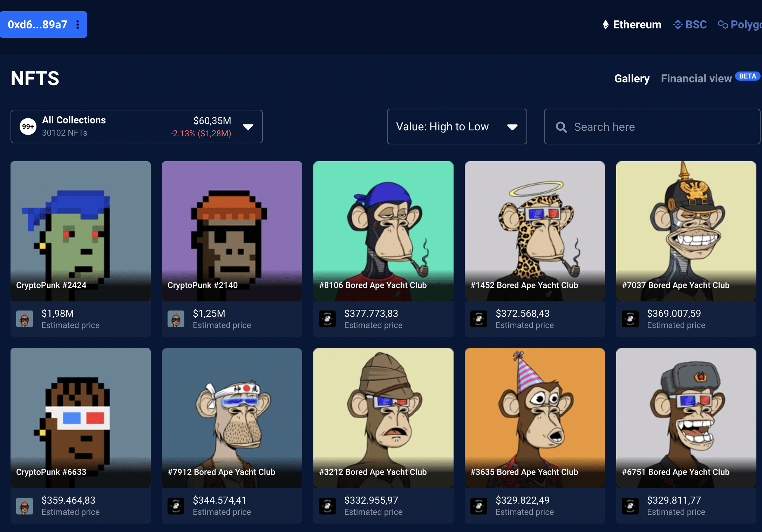Viewport: 762px width, 532px height.
Task: Click the Ethereum diamond logo icon
Action: pyautogui.click(x=605, y=25)
